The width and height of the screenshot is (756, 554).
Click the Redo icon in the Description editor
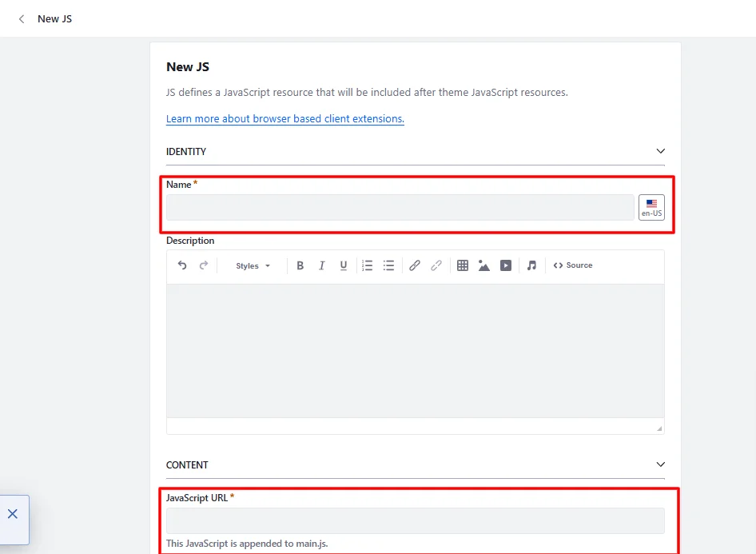203,265
